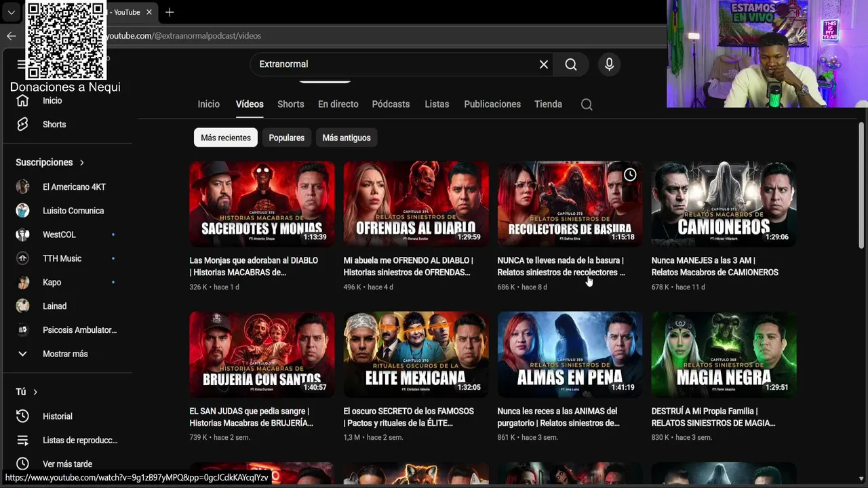Screen dimensions: 868x488
Task: Open title 'Nunca MANEJES a las 3 AM'
Action: click(x=715, y=266)
